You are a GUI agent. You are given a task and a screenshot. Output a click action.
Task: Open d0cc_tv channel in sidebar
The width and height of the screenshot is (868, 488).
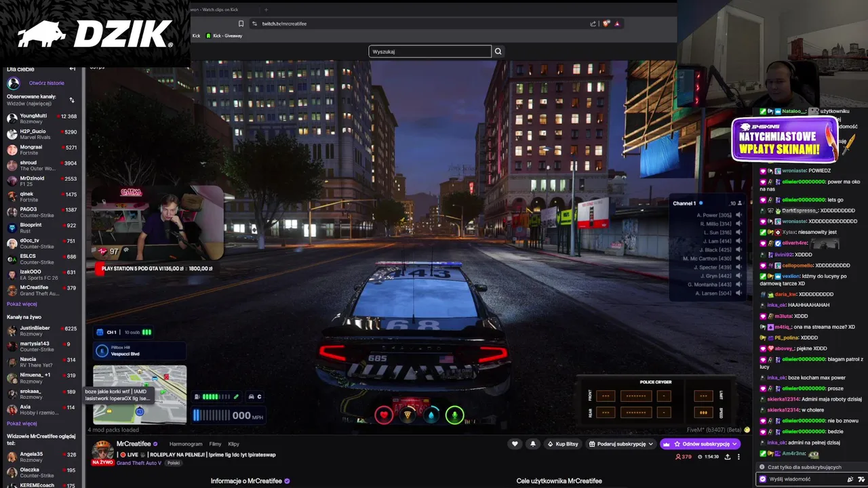[x=42, y=243]
